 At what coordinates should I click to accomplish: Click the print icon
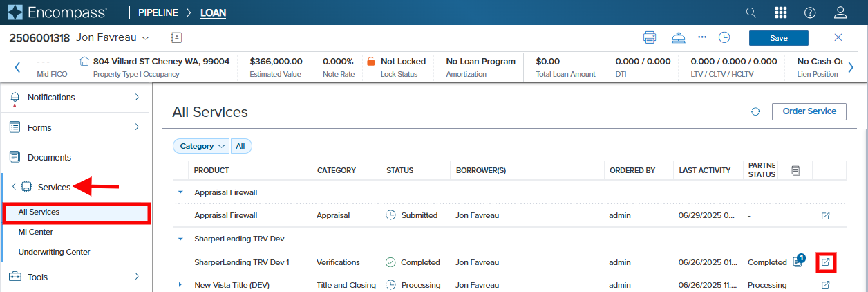(x=650, y=37)
